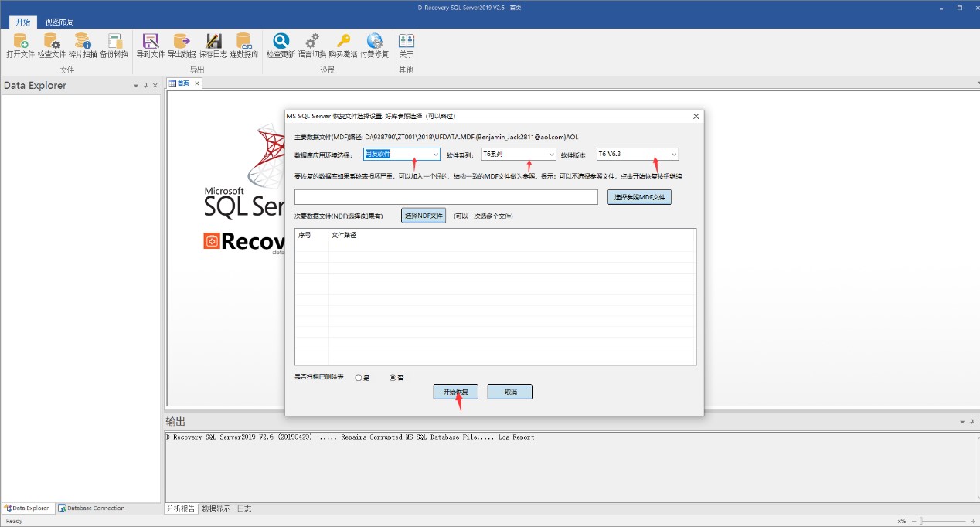Switch to the Data Explorer bottom tab
This screenshot has width=980, height=527.
29,508
